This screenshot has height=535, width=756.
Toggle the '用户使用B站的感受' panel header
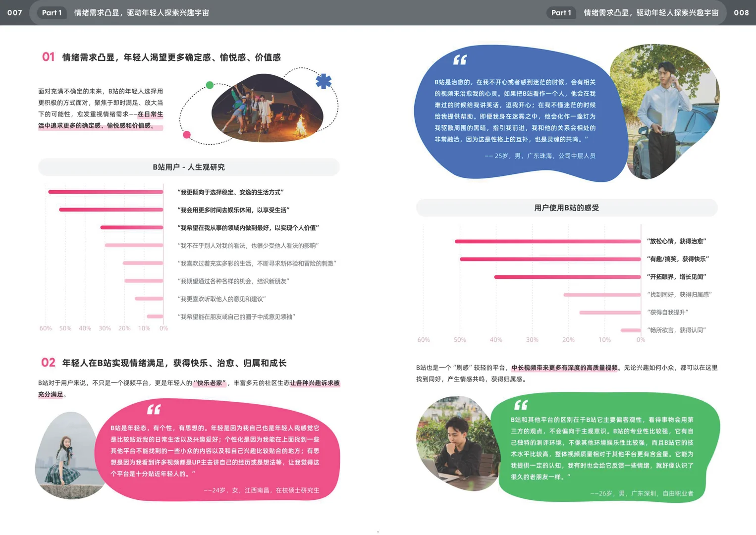[566, 208]
